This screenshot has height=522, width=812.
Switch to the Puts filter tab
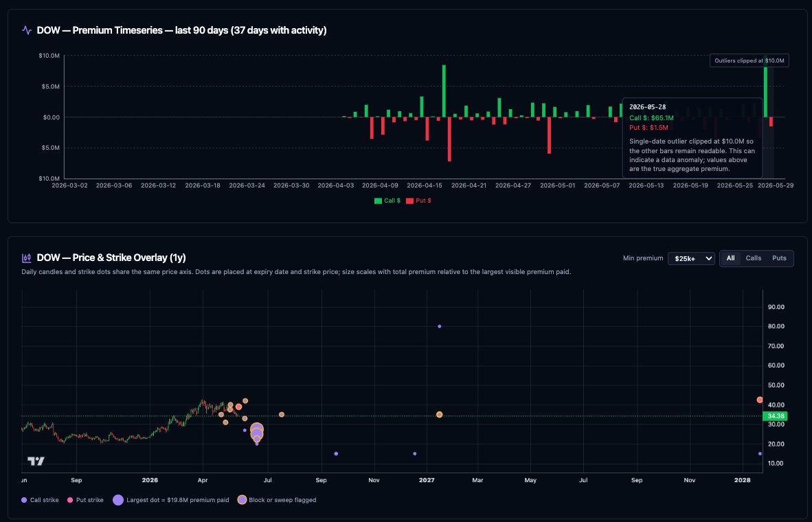point(779,258)
